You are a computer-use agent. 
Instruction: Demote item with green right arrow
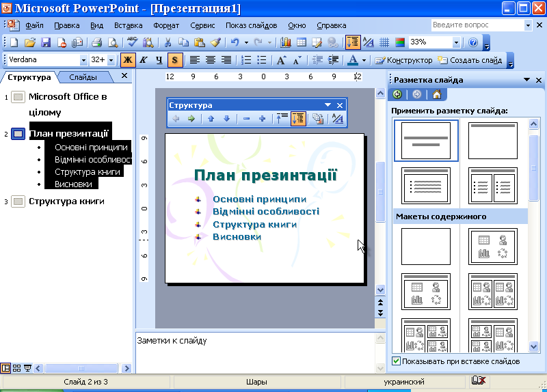pyautogui.click(x=191, y=119)
